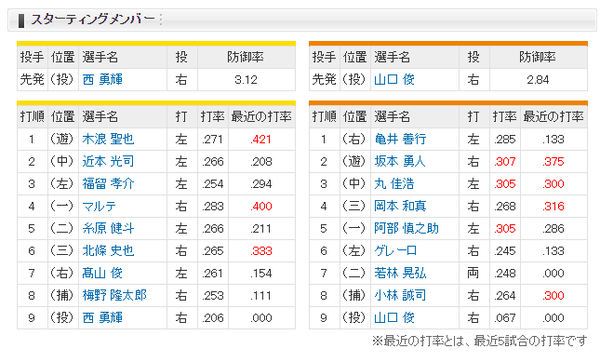Click the footnote about 最近5試合の打率
This screenshot has width=600, height=362.
click(479, 340)
